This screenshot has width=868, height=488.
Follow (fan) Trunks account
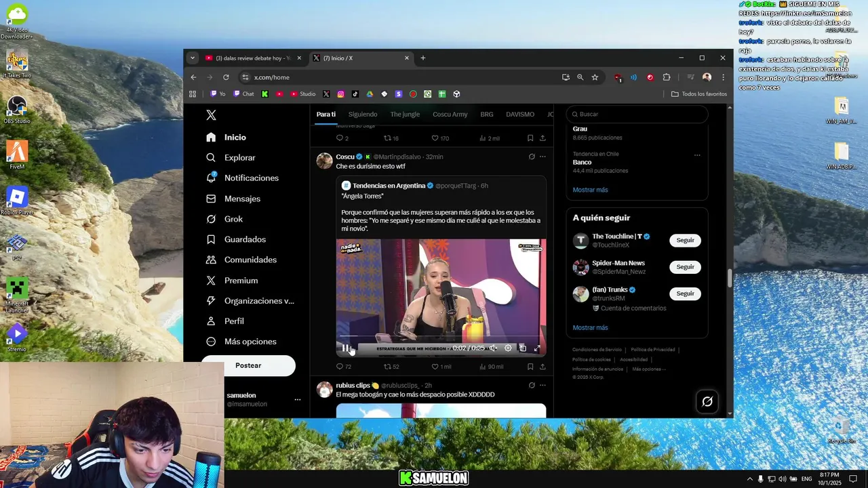tap(685, 293)
